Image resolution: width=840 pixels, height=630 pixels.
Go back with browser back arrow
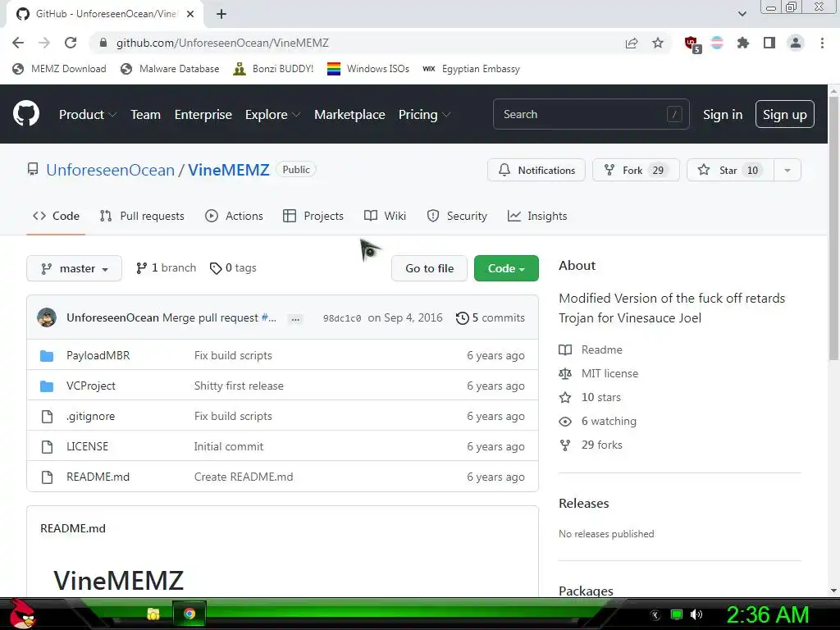[x=18, y=43]
